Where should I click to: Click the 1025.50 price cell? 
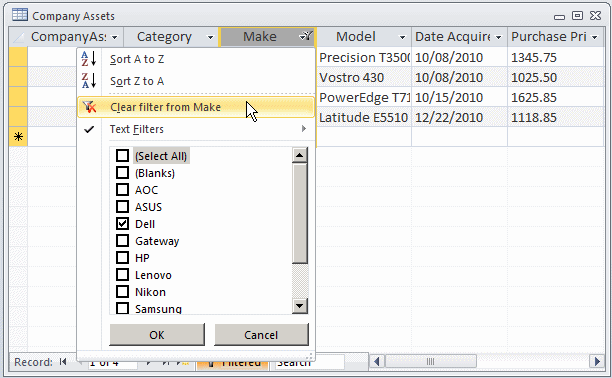(x=556, y=77)
